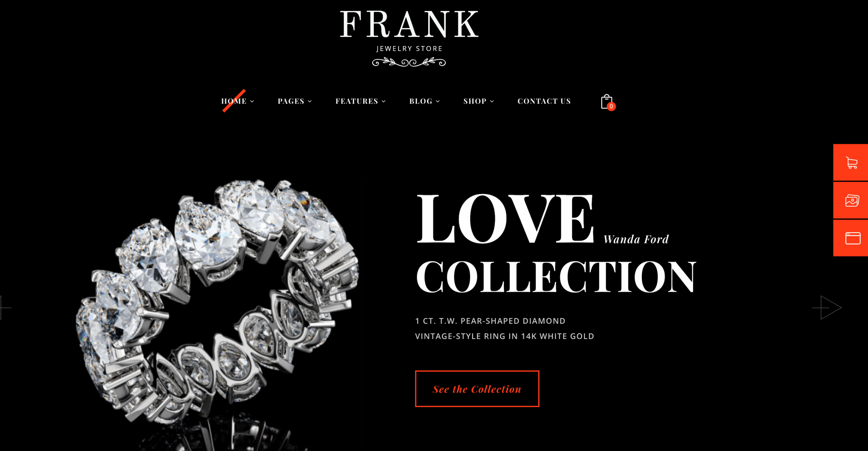Expand the Home menu chevron
The image size is (868, 451).
252,101
